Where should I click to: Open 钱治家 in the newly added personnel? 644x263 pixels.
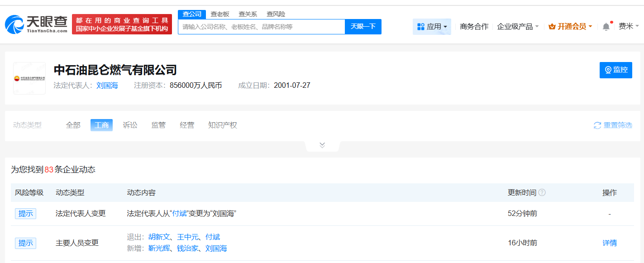click(x=188, y=248)
